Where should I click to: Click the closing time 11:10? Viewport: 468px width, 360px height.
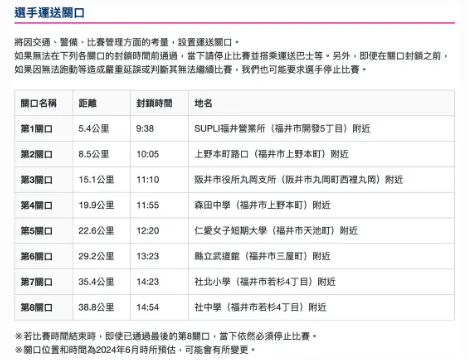point(148,180)
